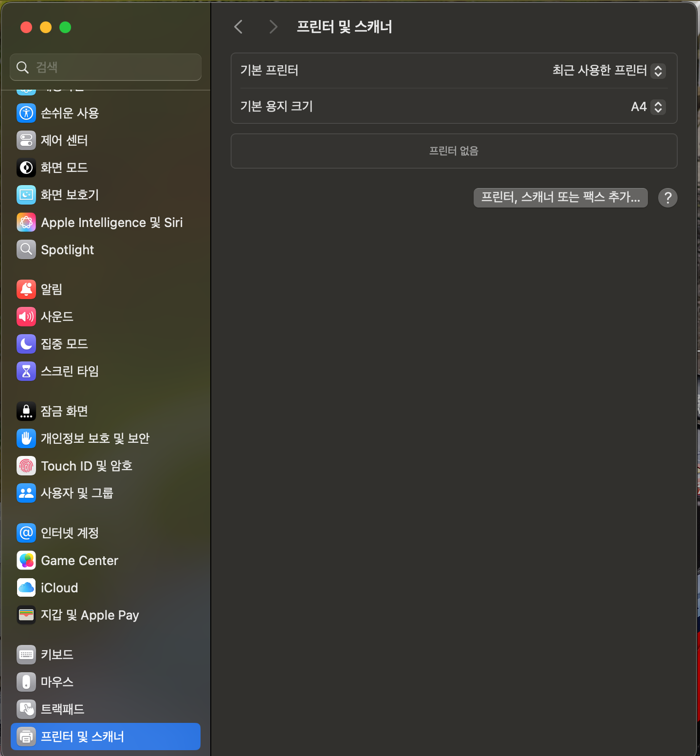Select 프린터 및 스캐너 printer icon
Image resolution: width=700 pixels, height=756 pixels.
pyautogui.click(x=26, y=737)
